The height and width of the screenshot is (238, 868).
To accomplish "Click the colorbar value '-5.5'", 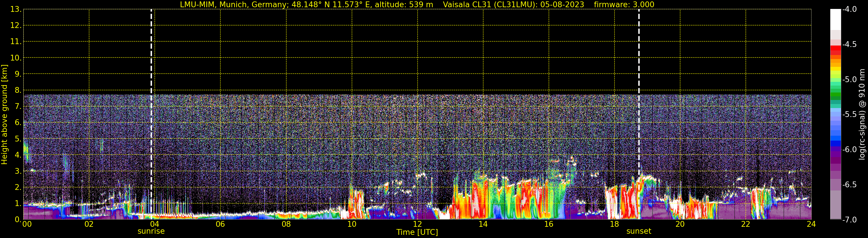I will 849,115.
